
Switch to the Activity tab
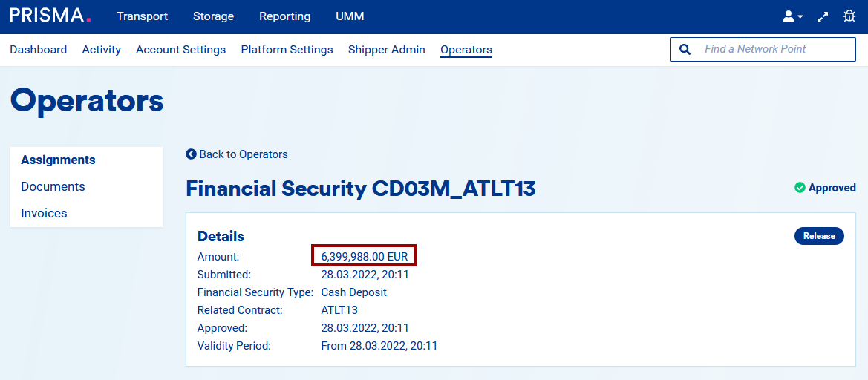(101, 50)
